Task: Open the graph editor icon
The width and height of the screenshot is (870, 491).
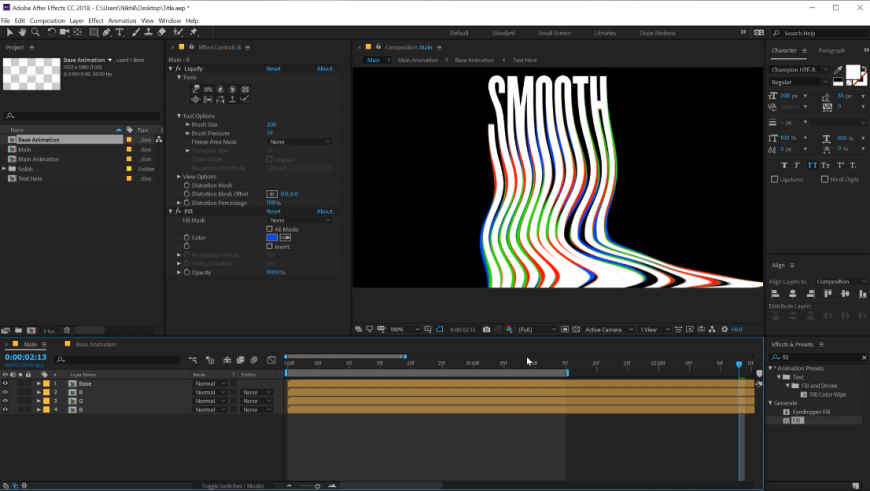Action: (x=271, y=360)
